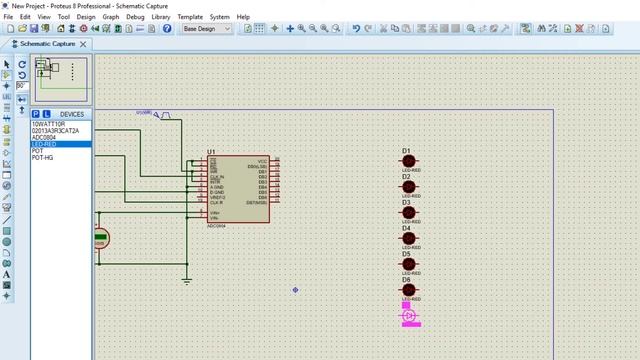The height and width of the screenshot is (360, 640).
Task: Open the Edit menu
Action: 25,17
